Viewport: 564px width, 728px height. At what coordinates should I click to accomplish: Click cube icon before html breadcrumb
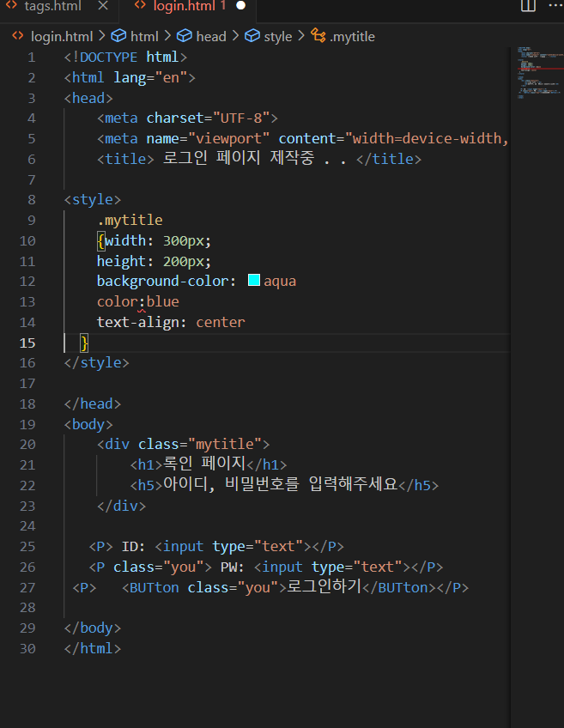(x=118, y=36)
